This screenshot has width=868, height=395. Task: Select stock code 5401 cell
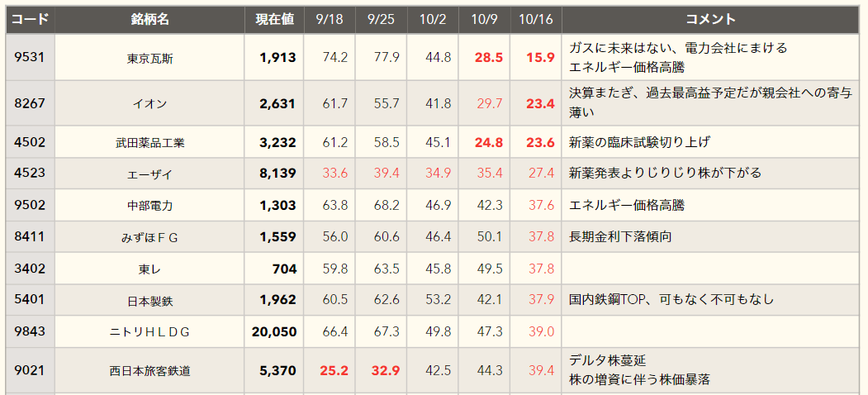pyautogui.click(x=31, y=300)
